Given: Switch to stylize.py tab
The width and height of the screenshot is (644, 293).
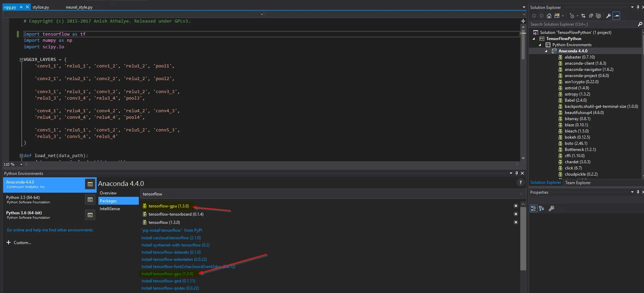Looking at the screenshot, I should pyautogui.click(x=41, y=7).
